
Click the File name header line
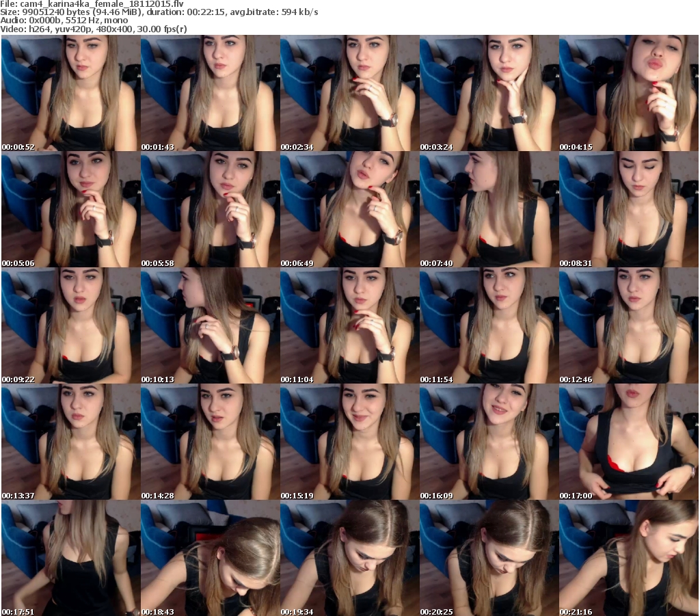coord(92,4)
